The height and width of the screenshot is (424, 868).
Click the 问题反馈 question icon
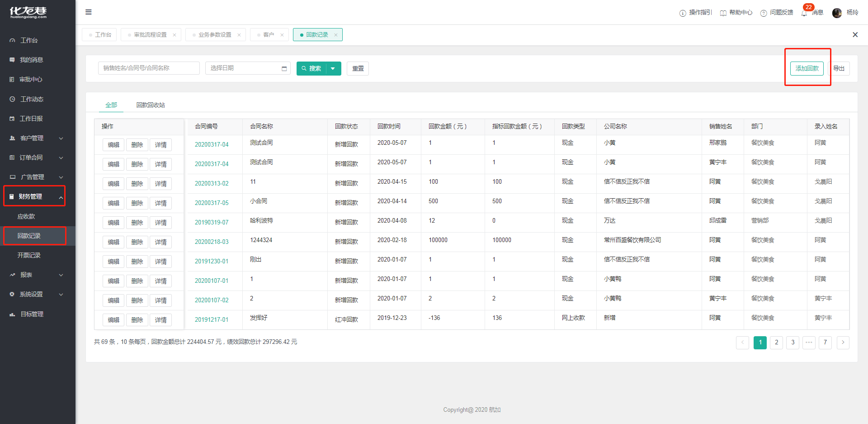764,13
